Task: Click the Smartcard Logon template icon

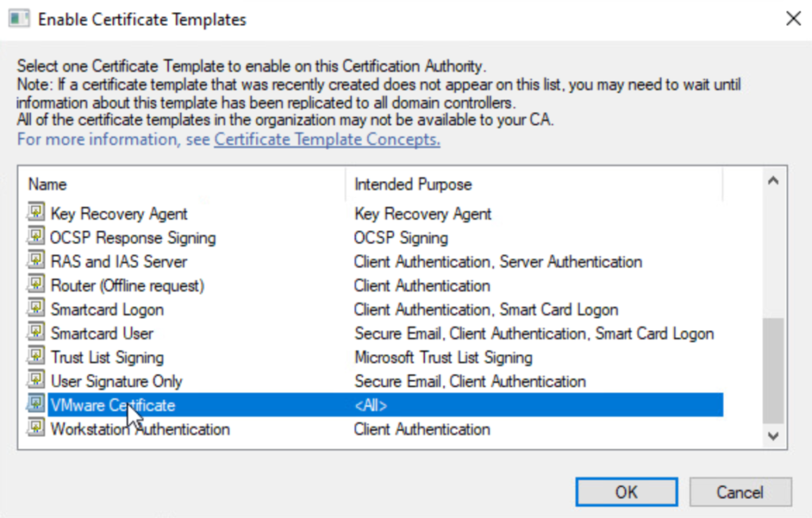Action: coord(36,309)
